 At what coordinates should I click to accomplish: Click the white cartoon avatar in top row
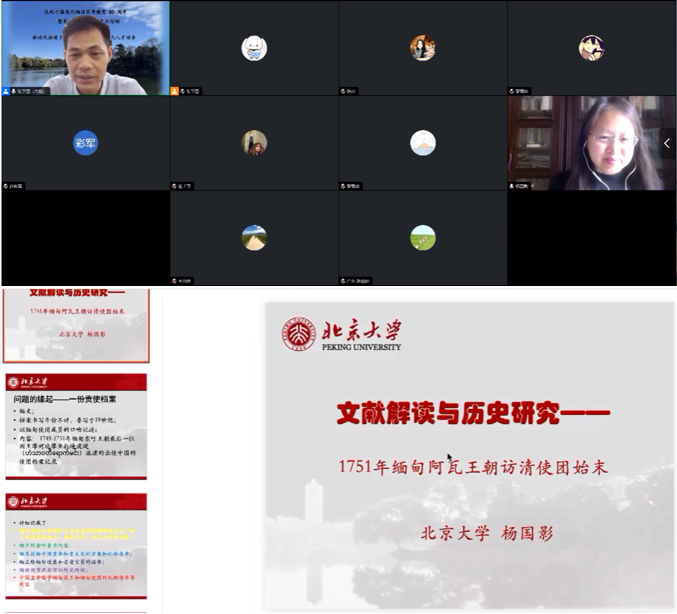(254, 47)
